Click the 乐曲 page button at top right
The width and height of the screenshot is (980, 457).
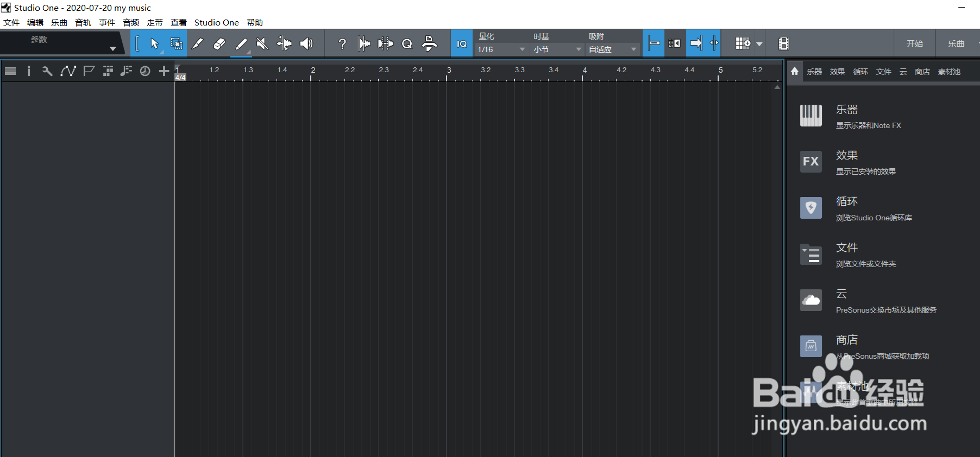956,43
